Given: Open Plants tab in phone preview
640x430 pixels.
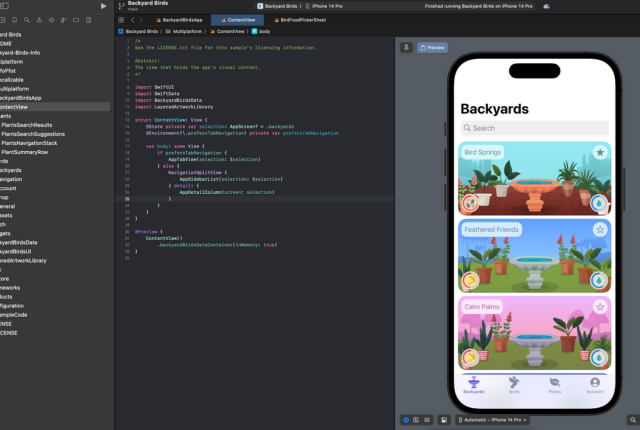Looking at the screenshot, I should 555,385.
